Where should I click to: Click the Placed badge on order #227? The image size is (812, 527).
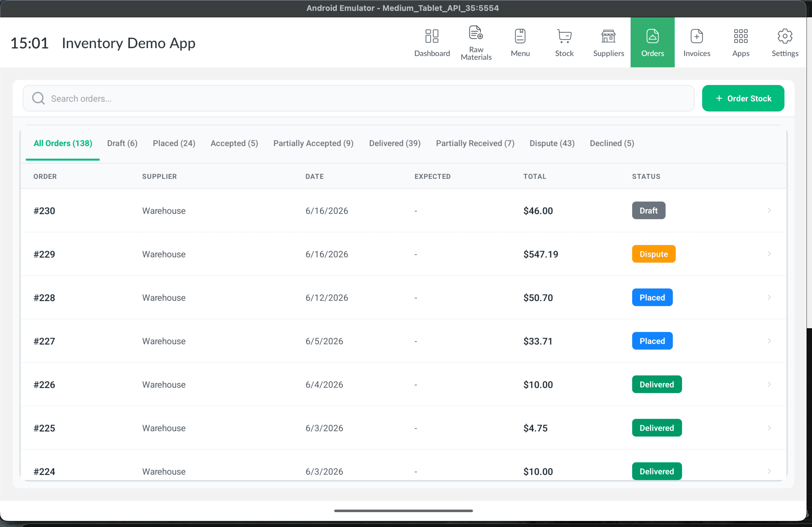point(652,341)
